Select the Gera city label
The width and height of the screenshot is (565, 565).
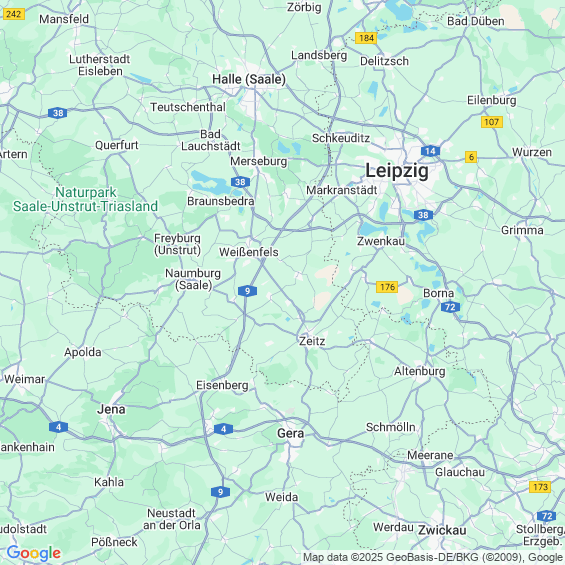pos(290,433)
